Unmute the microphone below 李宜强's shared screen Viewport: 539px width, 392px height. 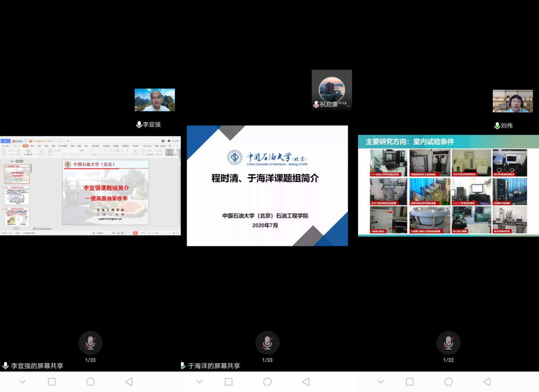(x=90, y=343)
